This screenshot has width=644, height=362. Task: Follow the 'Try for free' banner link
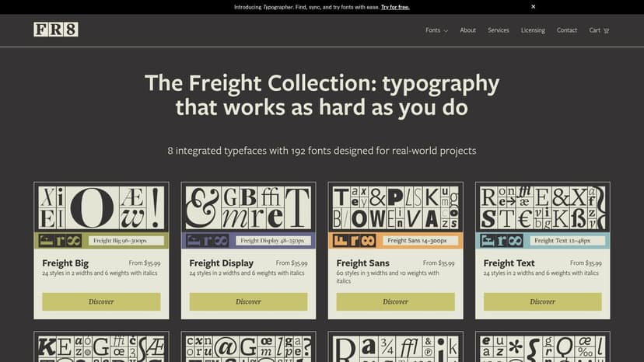[x=395, y=7]
